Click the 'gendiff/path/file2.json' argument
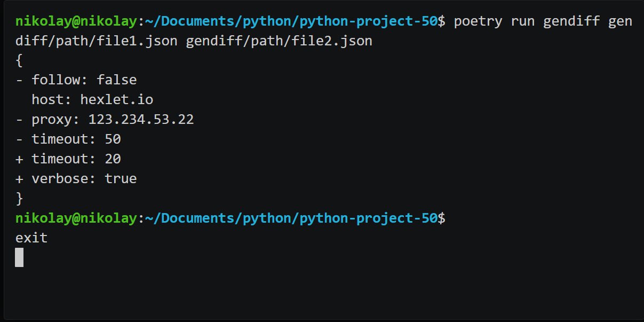Viewport: 644px width, 322px height. [x=279, y=41]
